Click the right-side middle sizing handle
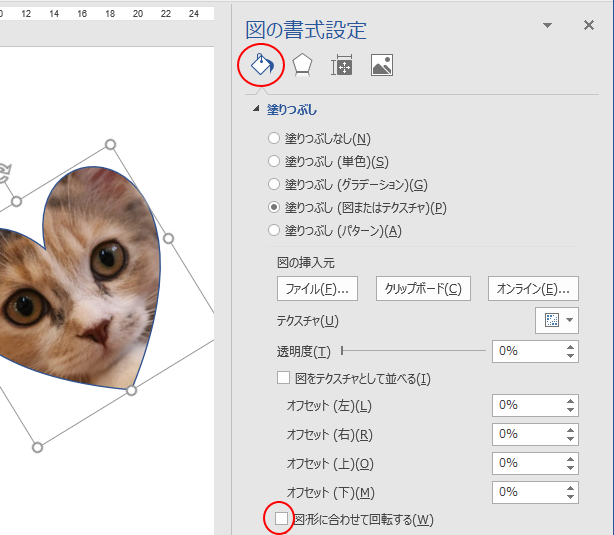Viewport: 614px width, 535px height. (168, 238)
